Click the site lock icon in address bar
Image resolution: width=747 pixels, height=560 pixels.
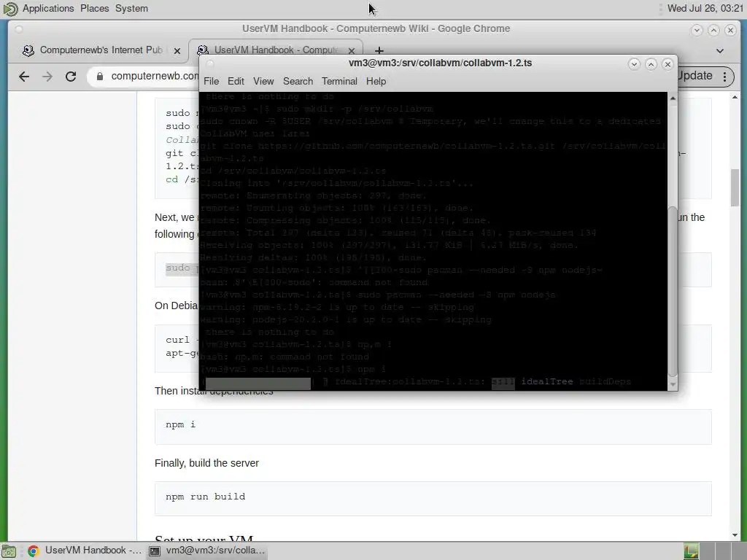click(99, 76)
